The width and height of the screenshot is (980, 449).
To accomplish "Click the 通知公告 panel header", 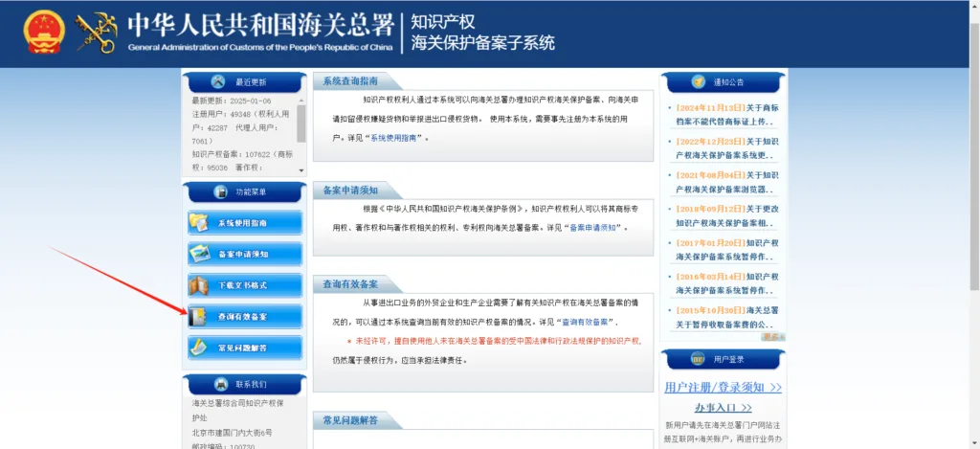I will point(723,82).
